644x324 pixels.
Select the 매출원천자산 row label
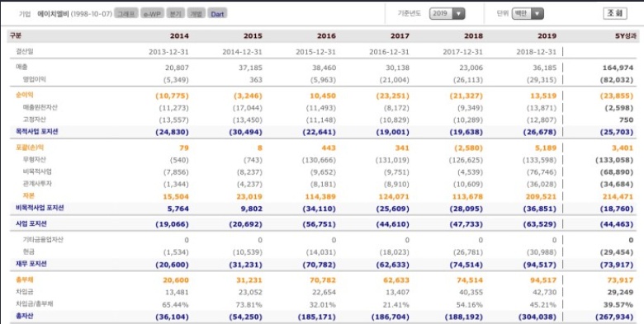(x=40, y=107)
